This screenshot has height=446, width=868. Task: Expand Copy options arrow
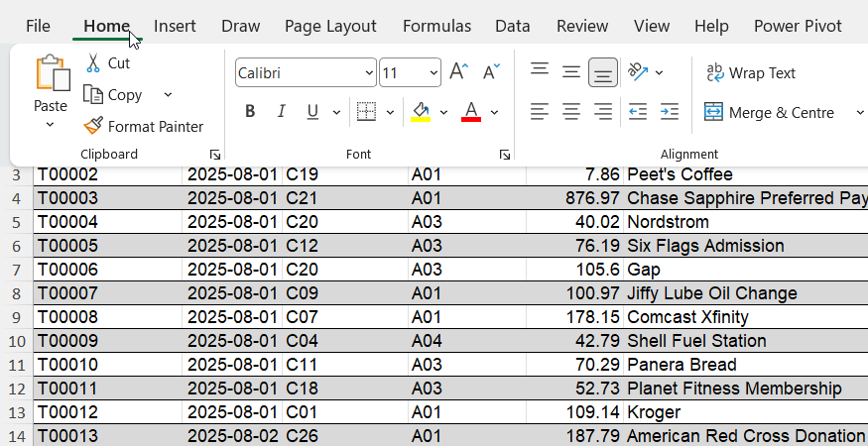(168, 94)
